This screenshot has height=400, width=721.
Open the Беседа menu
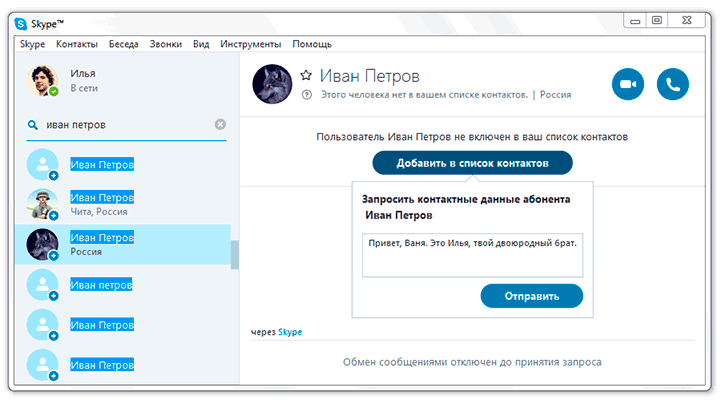(x=124, y=44)
